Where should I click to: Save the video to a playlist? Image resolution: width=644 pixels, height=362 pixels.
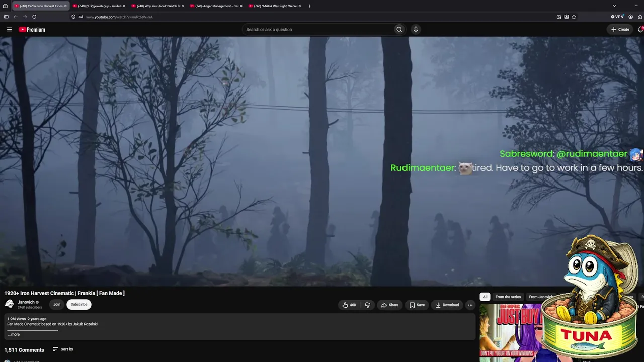point(417,305)
